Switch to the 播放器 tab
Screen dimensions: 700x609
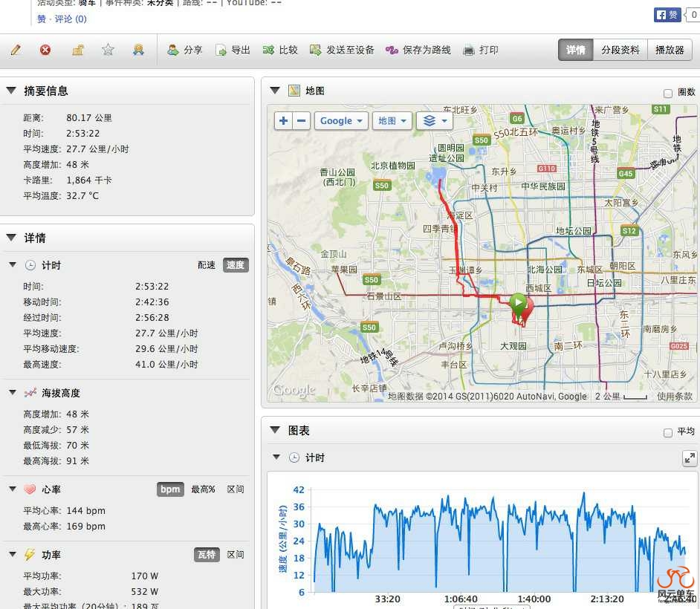(x=669, y=50)
